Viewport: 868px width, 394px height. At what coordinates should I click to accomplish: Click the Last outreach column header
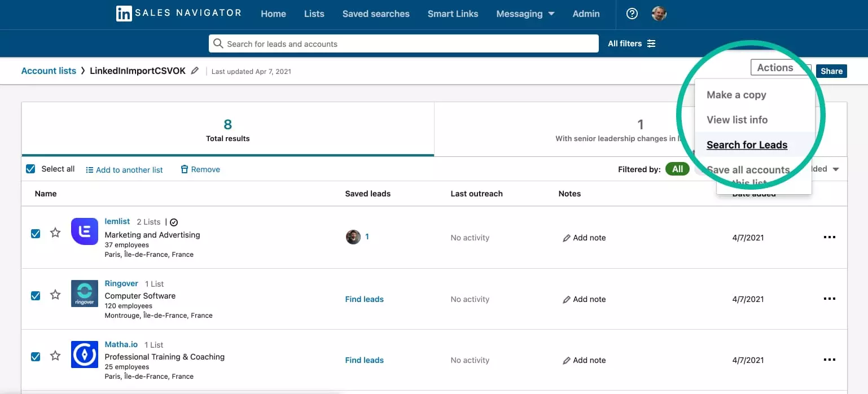pos(476,194)
